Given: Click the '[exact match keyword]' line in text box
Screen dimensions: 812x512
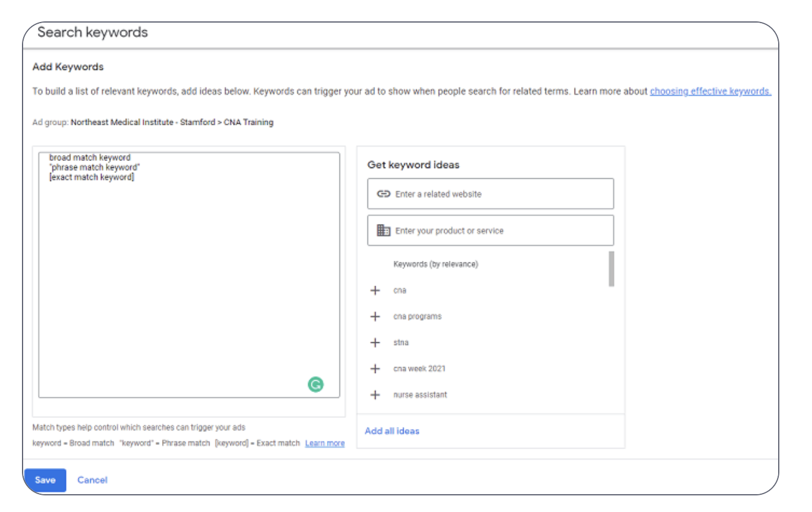Looking at the screenshot, I should pyautogui.click(x=91, y=177).
